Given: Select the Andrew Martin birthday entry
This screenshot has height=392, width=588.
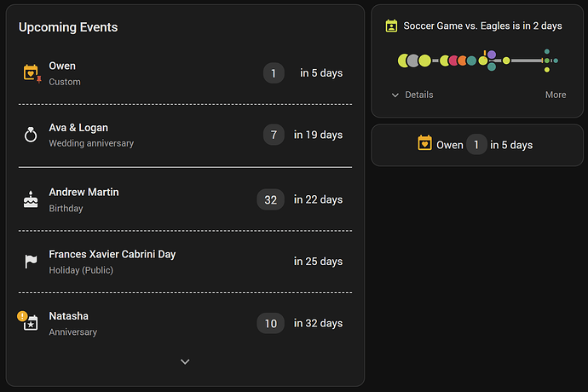Looking at the screenshot, I should 185,199.
